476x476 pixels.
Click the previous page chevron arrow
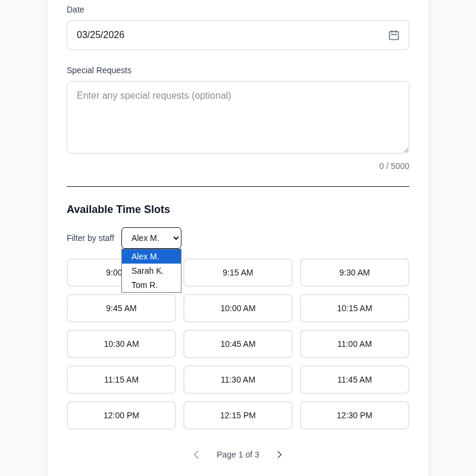tap(196, 455)
